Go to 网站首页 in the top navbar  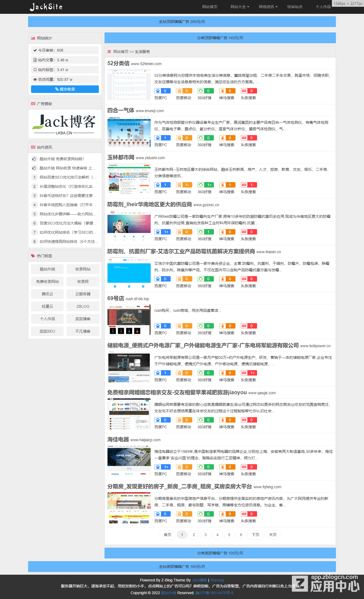[x=210, y=7]
